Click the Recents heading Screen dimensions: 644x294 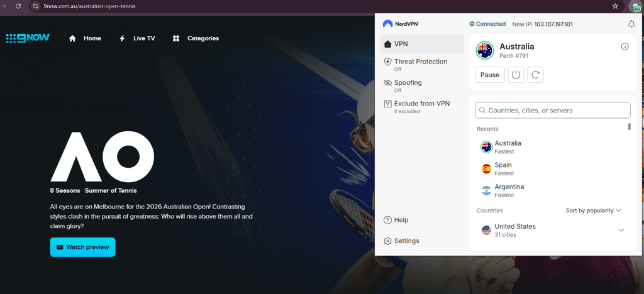[487, 129]
